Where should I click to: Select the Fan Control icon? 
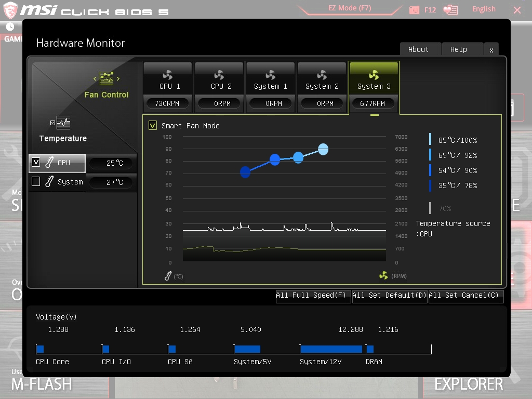[107, 79]
